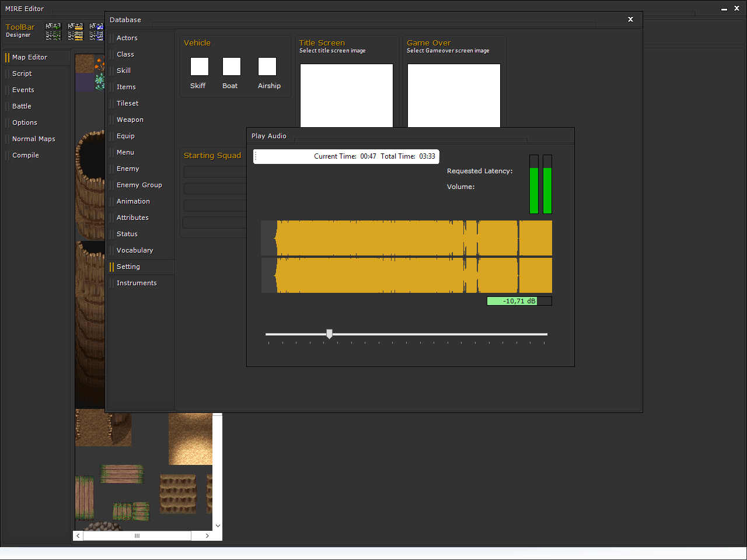The width and height of the screenshot is (747, 560).
Task: Select the Setting database section
Action: coord(141,267)
